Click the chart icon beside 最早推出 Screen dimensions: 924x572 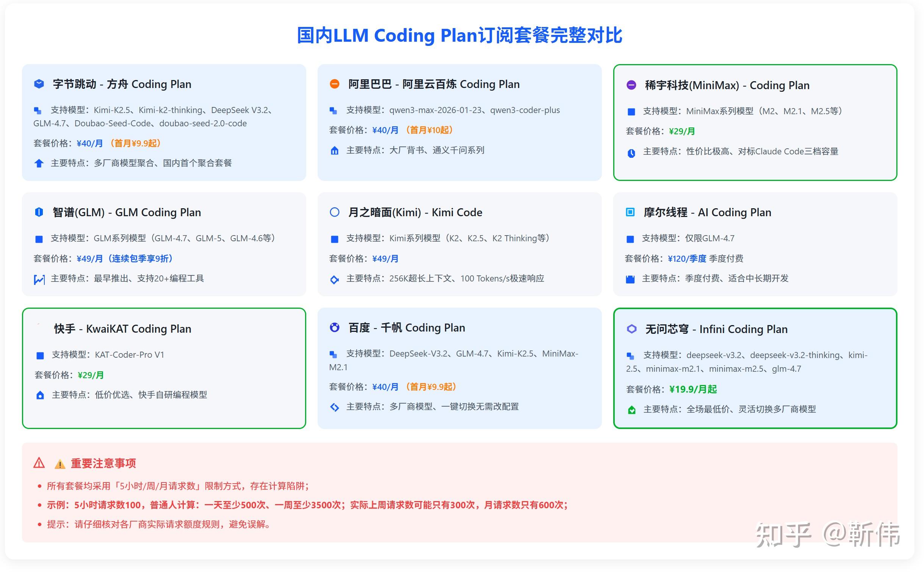click(39, 280)
